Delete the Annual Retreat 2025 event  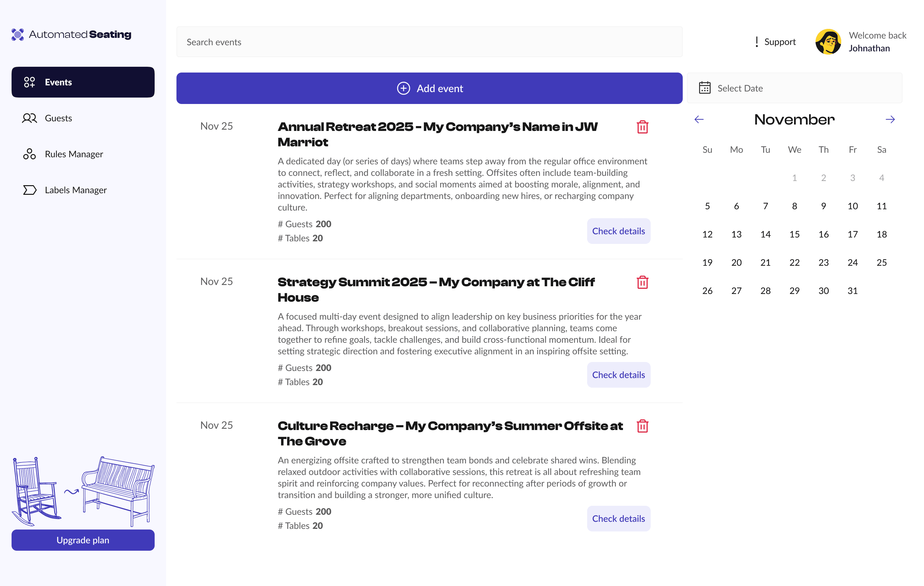tap(642, 127)
